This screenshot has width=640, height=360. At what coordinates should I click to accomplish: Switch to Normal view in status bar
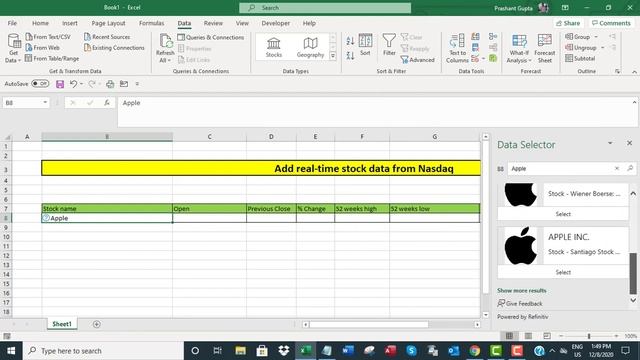point(509,336)
